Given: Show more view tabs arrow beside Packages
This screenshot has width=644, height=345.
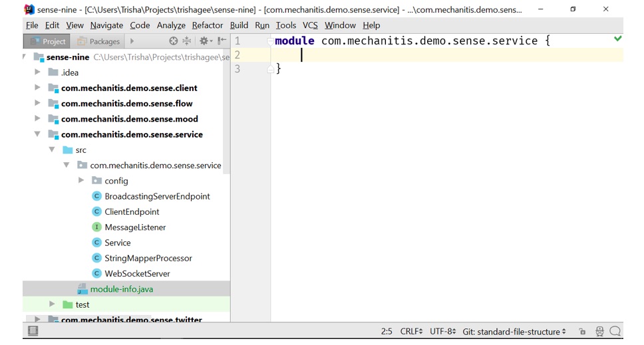Looking at the screenshot, I should click(132, 41).
